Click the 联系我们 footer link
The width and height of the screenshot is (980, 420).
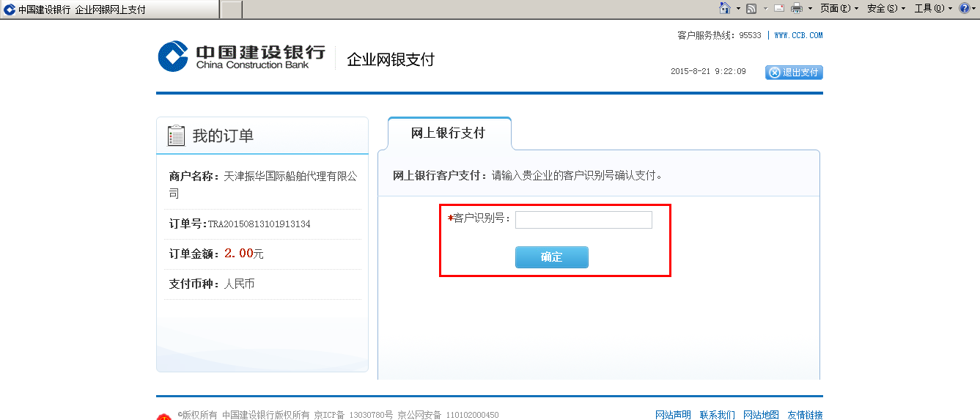click(717, 415)
